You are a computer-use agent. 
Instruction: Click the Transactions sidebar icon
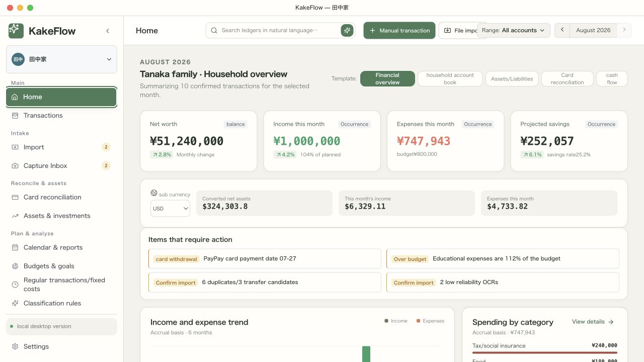click(15, 116)
